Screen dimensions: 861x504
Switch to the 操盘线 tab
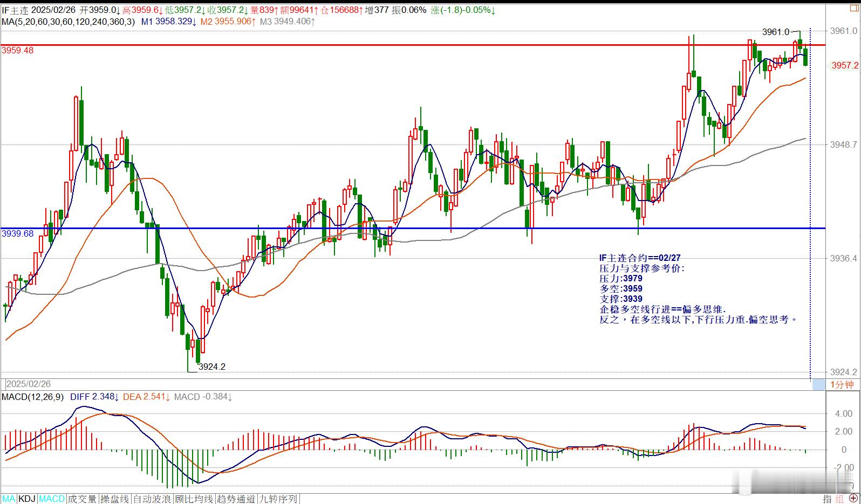pyautogui.click(x=115, y=499)
